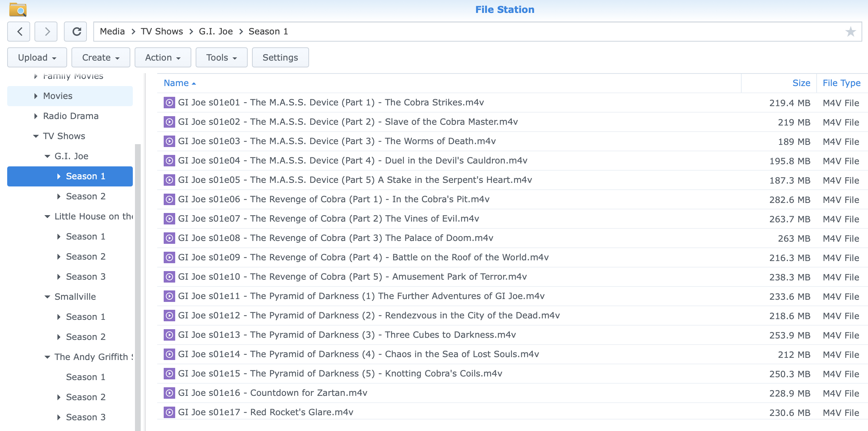The width and height of the screenshot is (868, 431).
Task: Click video icon of s01e15 Knotting Cobra's Coils
Action: tap(169, 374)
